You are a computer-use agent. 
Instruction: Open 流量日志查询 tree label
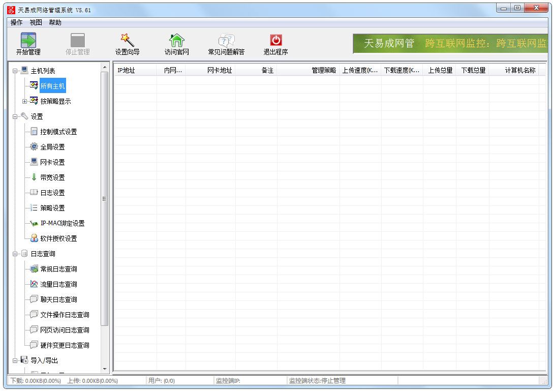(x=58, y=284)
